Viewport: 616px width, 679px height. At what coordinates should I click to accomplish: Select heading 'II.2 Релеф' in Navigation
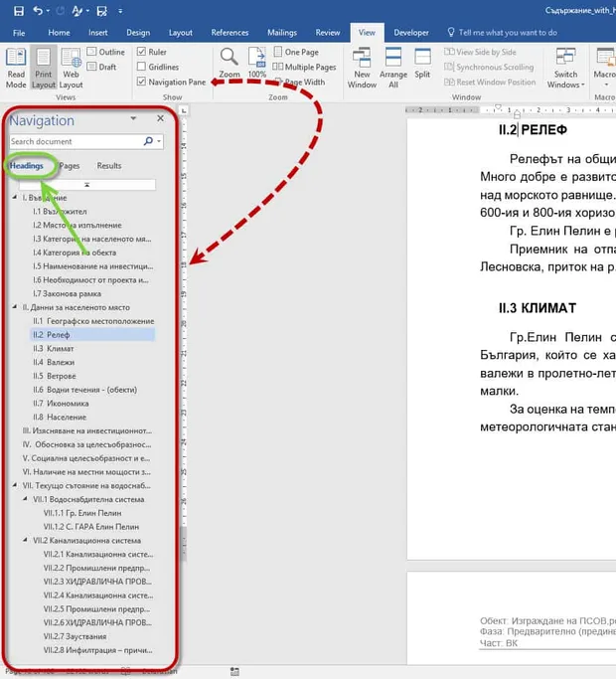tap(92, 335)
